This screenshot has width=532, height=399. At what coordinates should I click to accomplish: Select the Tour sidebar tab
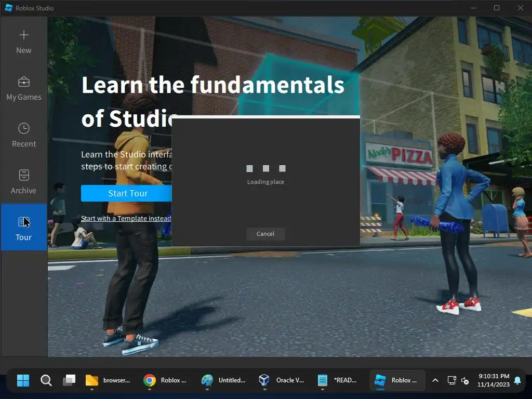[24, 227]
